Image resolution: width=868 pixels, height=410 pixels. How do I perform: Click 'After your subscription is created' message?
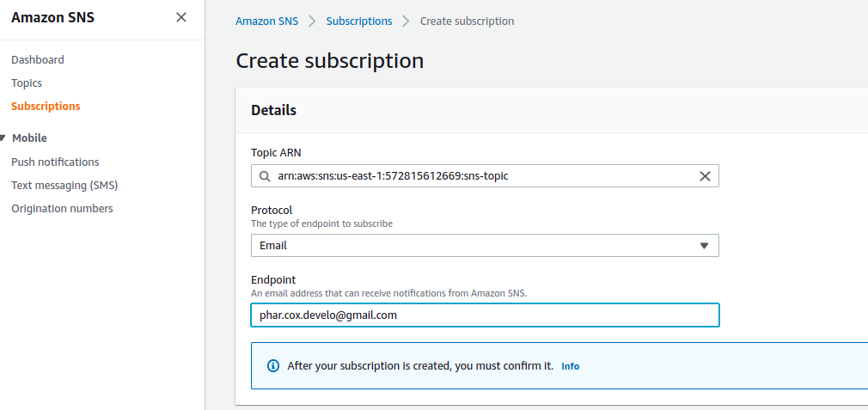tap(421, 366)
